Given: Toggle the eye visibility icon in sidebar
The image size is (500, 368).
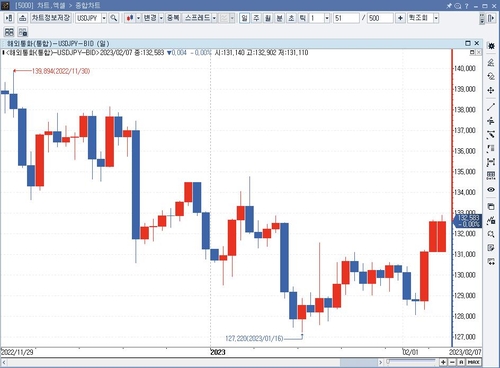Looking at the screenshot, I should 491,190.
